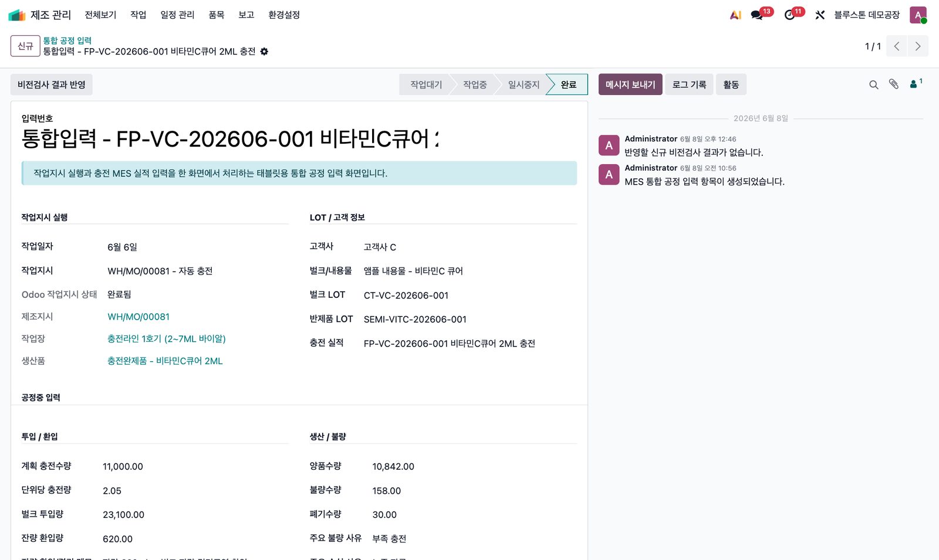Set status to 작업중

[x=475, y=84]
